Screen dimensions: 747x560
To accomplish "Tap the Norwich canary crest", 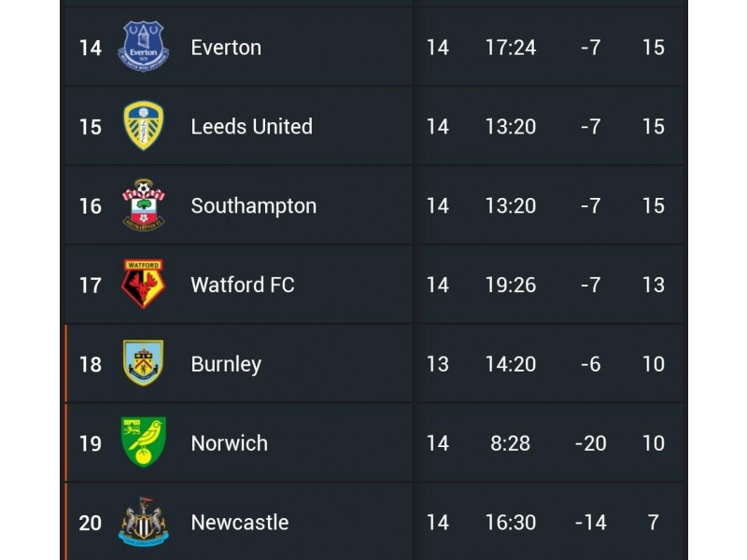I will pyautogui.click(x=144, y=442).
